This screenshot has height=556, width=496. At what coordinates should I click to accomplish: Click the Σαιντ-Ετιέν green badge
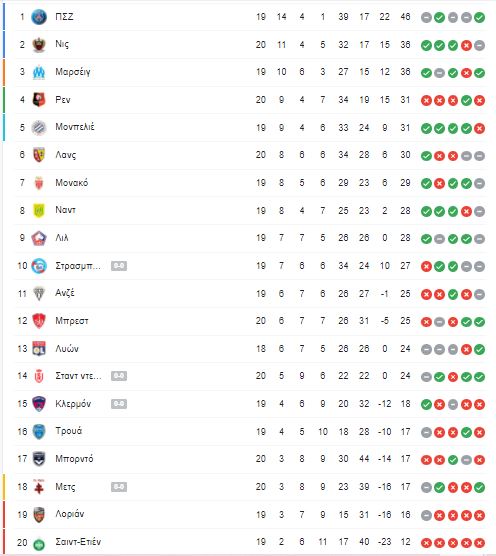tap(39, 544)
